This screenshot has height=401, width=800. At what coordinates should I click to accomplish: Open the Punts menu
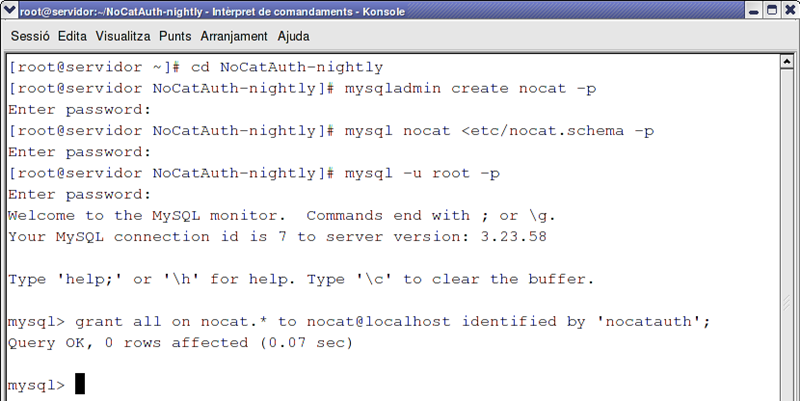(175, 36)
